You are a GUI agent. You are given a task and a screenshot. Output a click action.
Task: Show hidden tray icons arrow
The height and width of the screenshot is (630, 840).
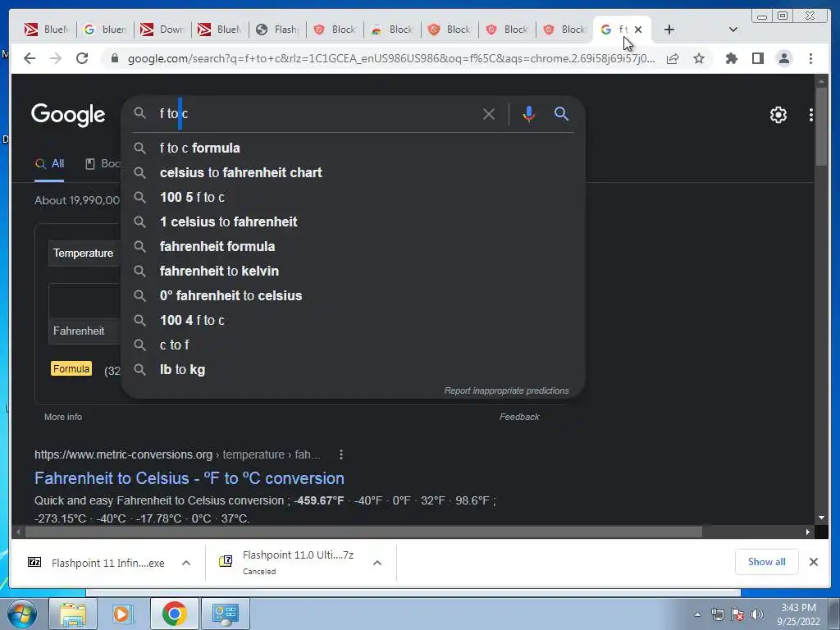[697, 614]
